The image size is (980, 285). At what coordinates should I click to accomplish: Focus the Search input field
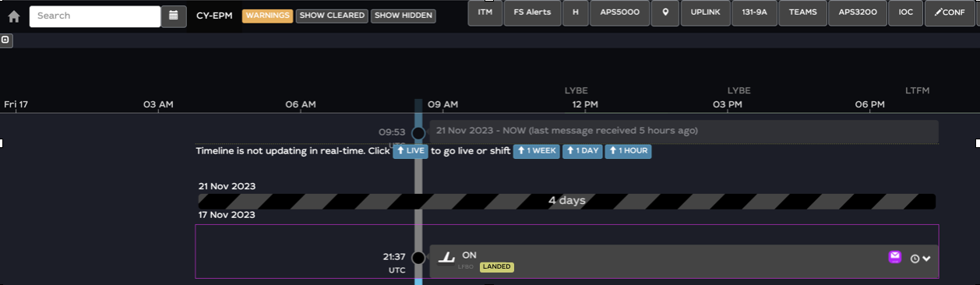point(95,16)
